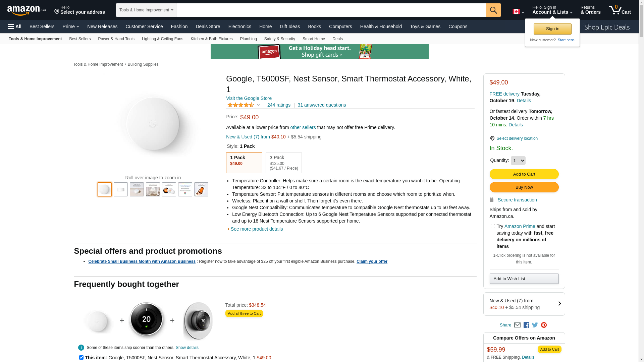Select the 3 Pack style option
The width and height of the screenshot is (644, 362).
(283, 163)
